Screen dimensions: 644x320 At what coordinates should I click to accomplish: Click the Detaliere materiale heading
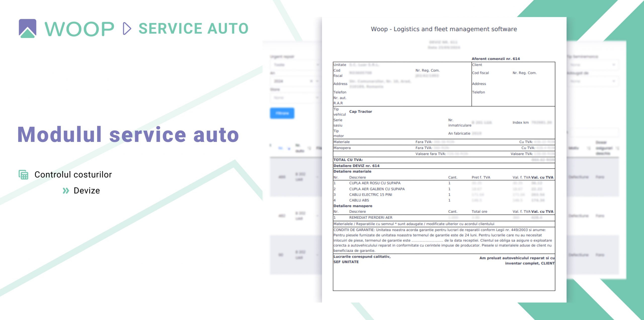352,171
